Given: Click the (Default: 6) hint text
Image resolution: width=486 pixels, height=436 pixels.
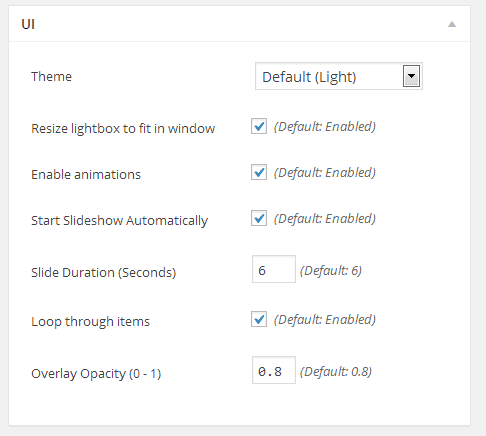Looking at the screenshot, I should 331,270.
